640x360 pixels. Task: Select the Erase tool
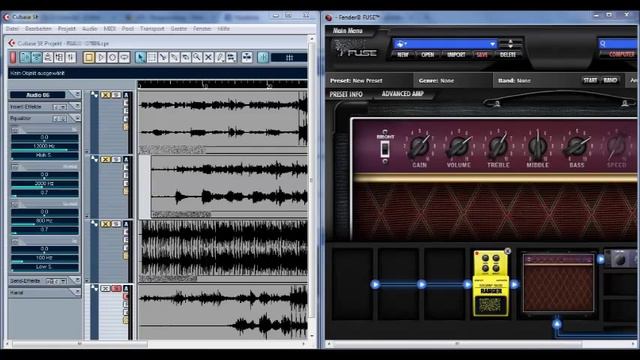pos(186,58)
